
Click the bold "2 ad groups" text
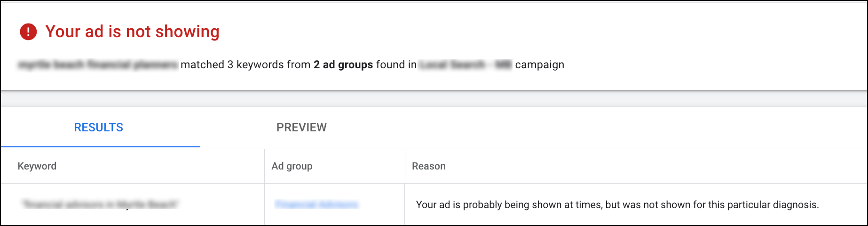(x=343, y=65)
